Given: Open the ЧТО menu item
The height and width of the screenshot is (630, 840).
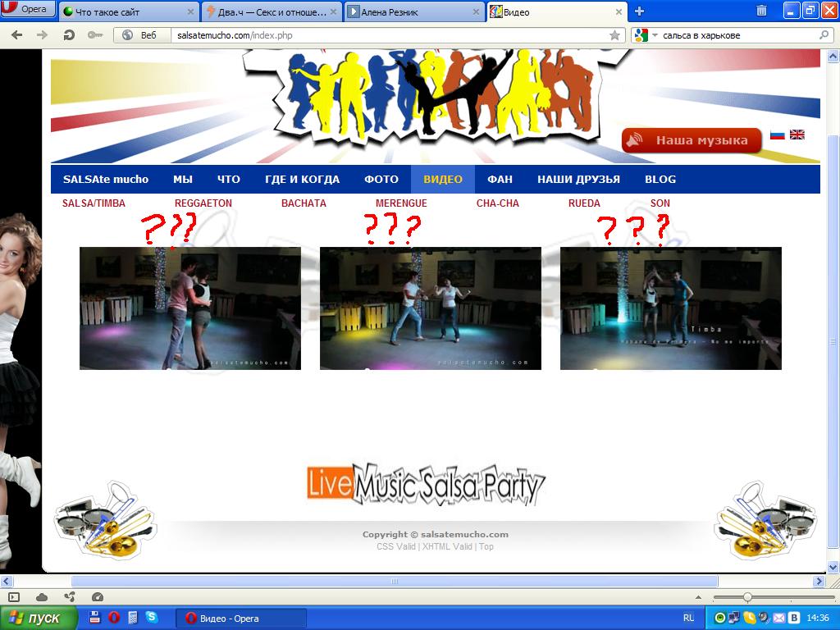Looking at the screenshot, I should tap(229, 180).
